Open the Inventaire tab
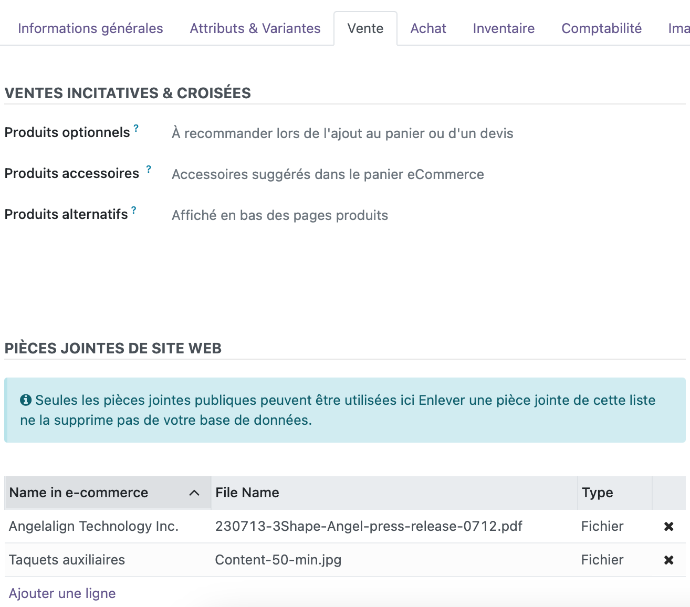 point(503,28)
